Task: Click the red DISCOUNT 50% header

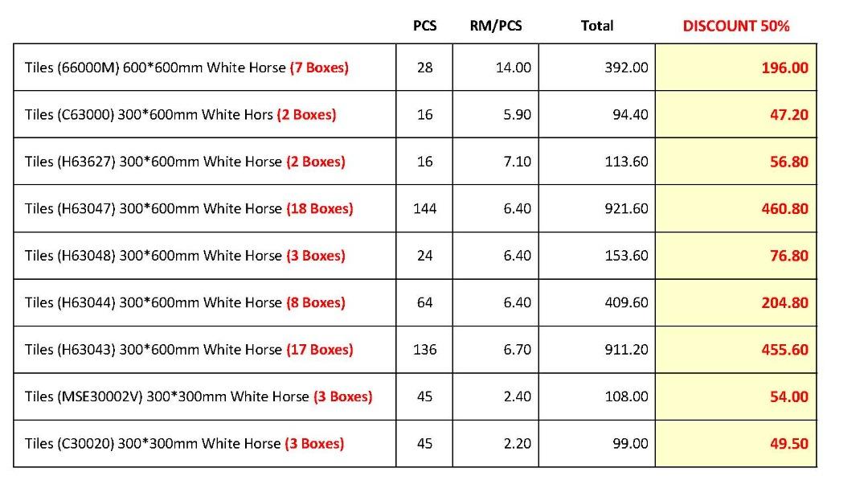Action: [x=735, y=26]
